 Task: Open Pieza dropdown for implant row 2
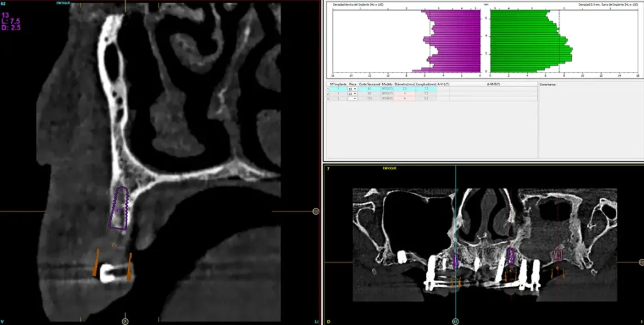click(x=355, y=94)
